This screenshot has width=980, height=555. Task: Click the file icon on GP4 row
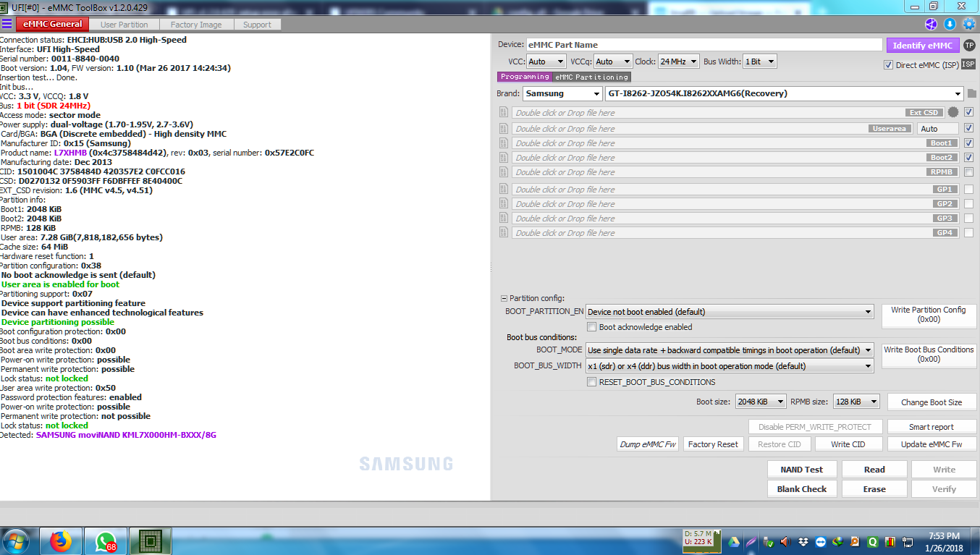click(504, 232)
